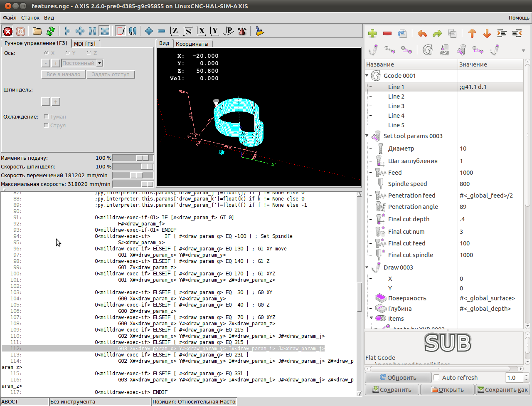Clear live plot with the broom icon
Image resolution: width=532 pixels, height=406 pixels.
[260, 31]
